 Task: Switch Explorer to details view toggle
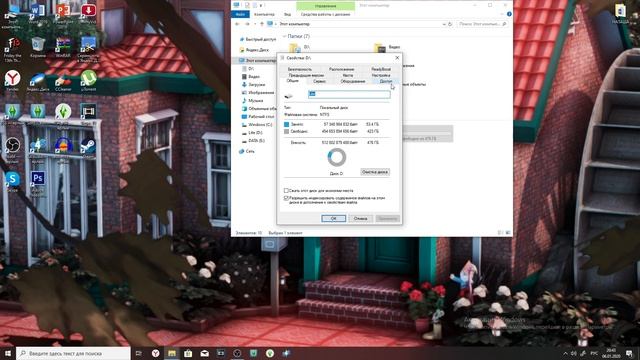click(501, 233)
